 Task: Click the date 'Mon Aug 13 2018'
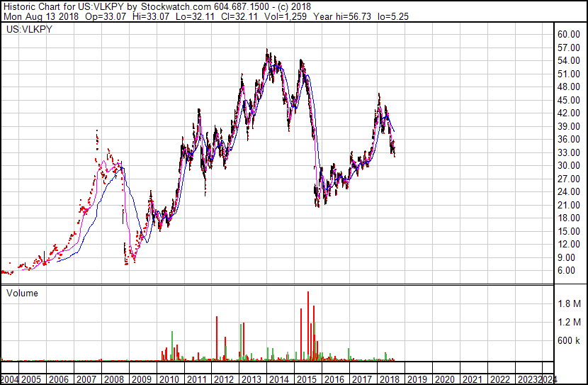41,16
